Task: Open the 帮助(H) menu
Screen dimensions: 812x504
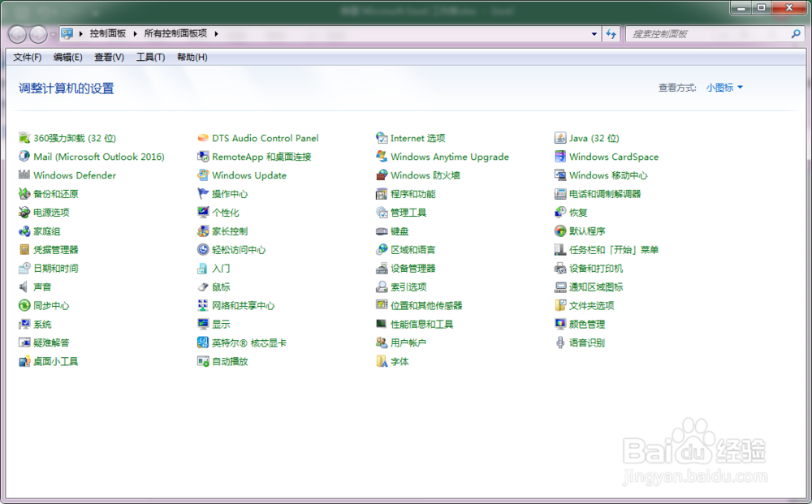Action: pyautogui.click(x=192, y=58)
